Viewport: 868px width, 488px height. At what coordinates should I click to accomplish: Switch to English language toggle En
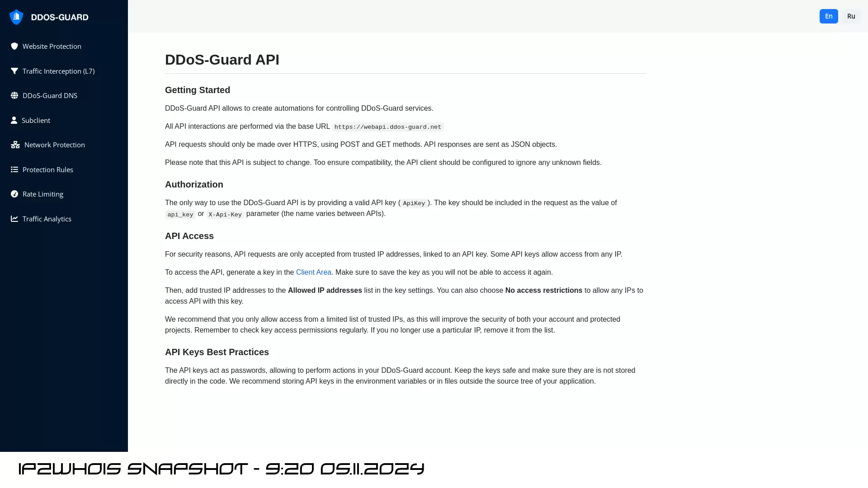tap(829, 16)
